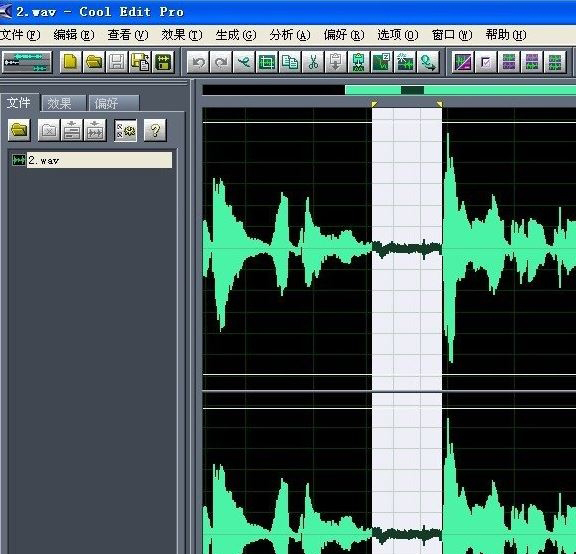Screen dimensions: 576x554
Task: Click the all-green grid icon ending the toolbar
Action: click(555, 62)
